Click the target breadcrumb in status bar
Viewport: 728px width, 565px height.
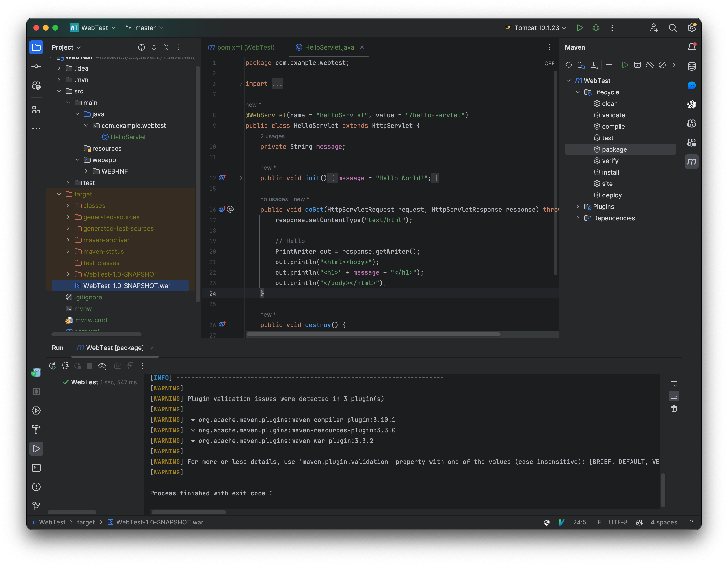click(86, 522)
